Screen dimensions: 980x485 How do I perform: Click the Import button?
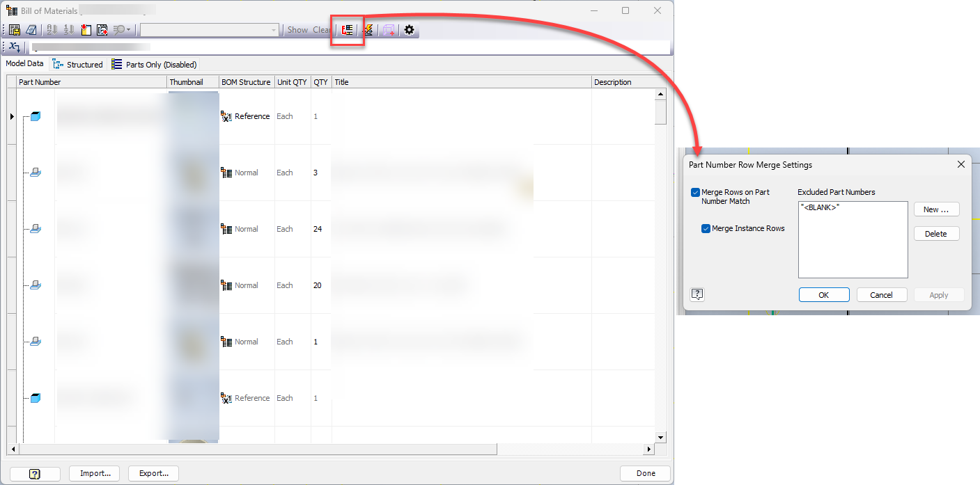(x=94, y=473)
